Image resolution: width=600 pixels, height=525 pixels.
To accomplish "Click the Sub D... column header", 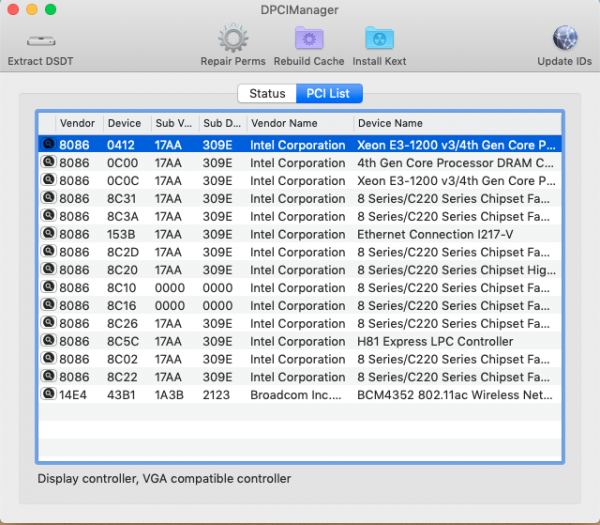I will point(221,123).
